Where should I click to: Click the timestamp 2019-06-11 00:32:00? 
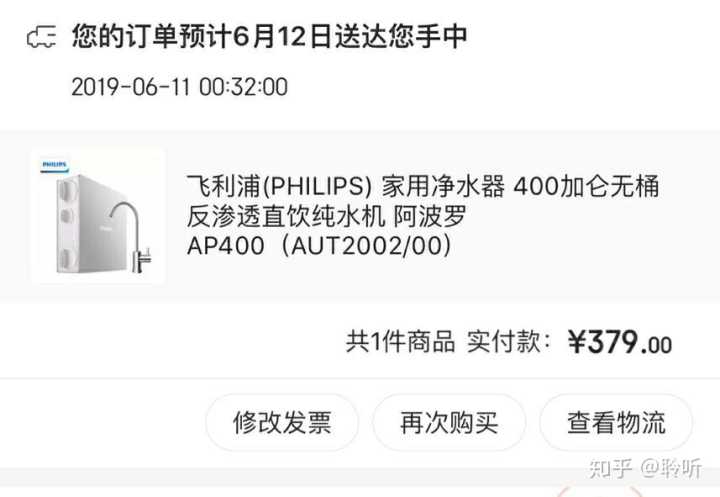click(180, 87)
